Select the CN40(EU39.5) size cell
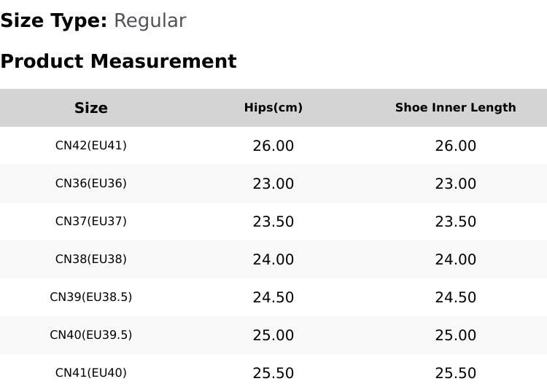The width and height of the screenshot is (547, 392). (91, 335)
